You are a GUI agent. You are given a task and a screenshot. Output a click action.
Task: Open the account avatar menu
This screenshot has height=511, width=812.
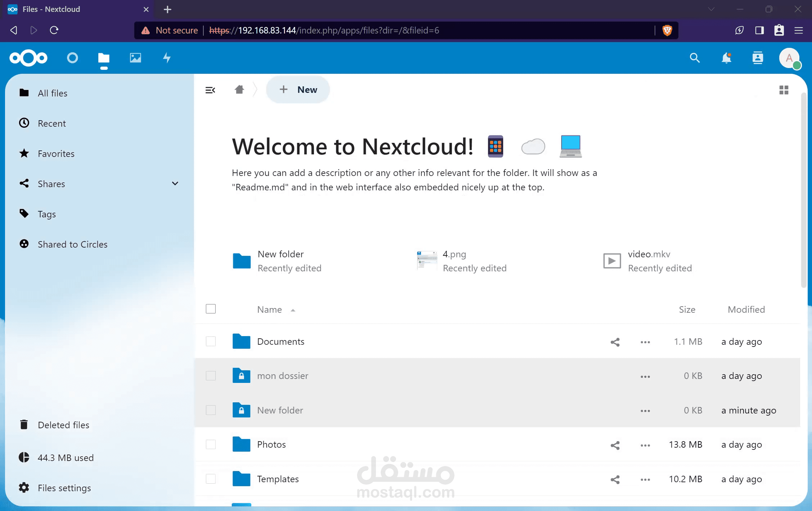[x=789, y=58]
